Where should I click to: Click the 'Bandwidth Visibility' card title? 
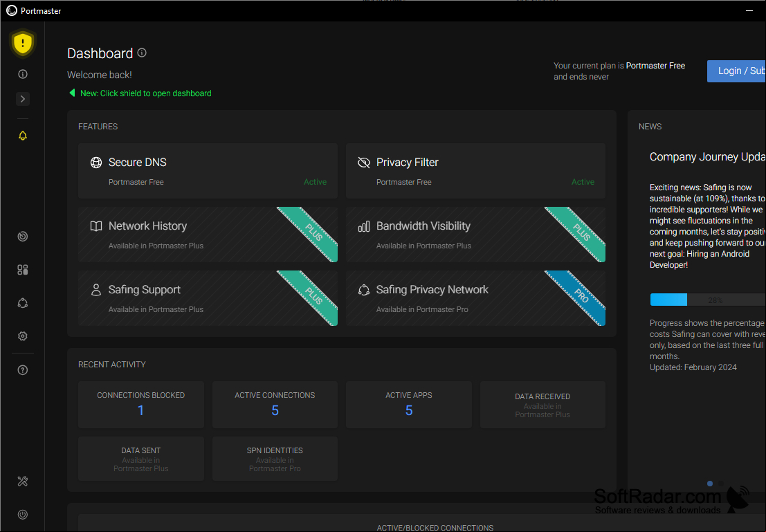pyautogui.click(x=423, y=226)
